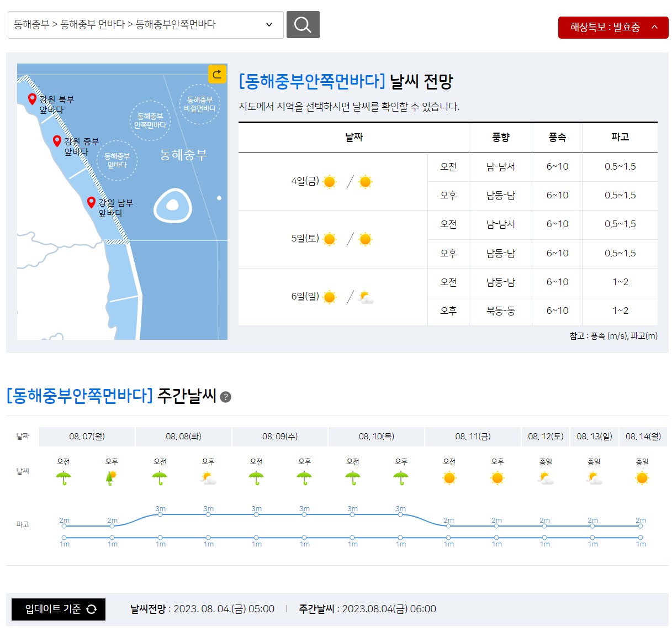Click the 파고 column header
This screenshot has height=636, width=672.
click(x=620, y=137)
